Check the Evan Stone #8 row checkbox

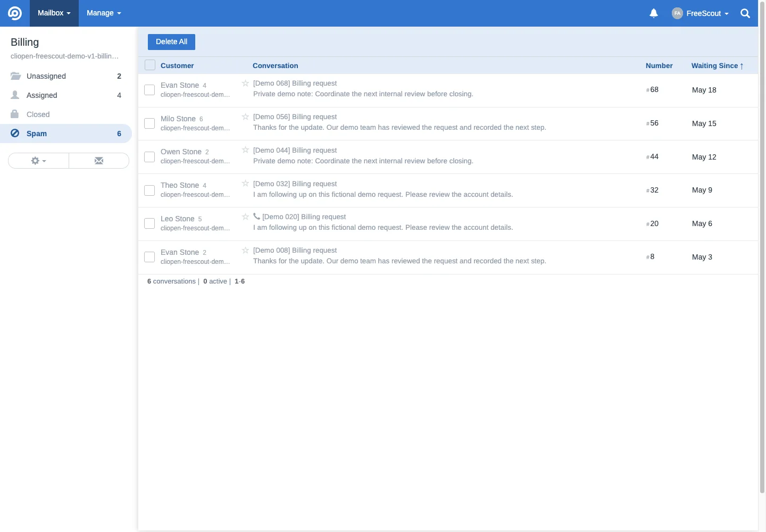pos(149,257)
